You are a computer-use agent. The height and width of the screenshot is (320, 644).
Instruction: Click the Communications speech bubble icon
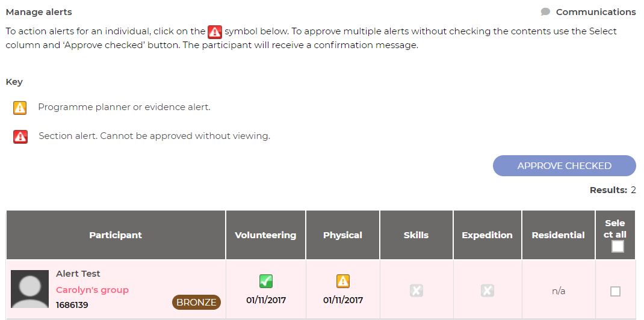[545, 12]
